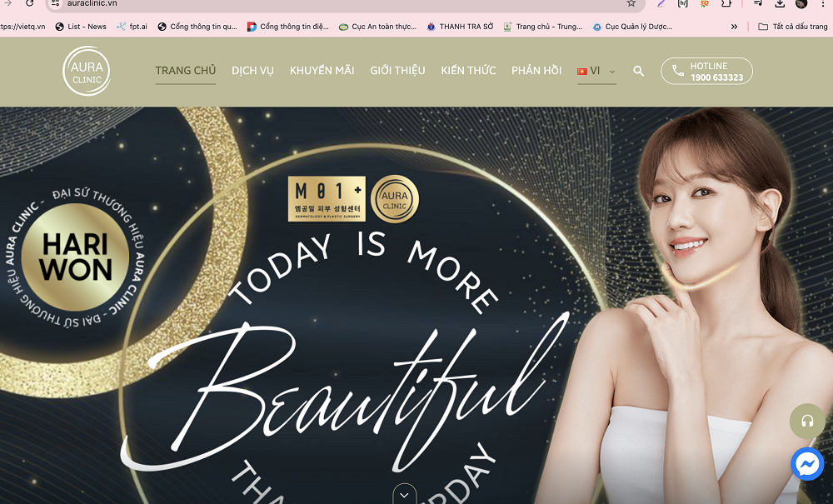Open the headphone support floating button
The image size is (833, 504).
point(807,422)
